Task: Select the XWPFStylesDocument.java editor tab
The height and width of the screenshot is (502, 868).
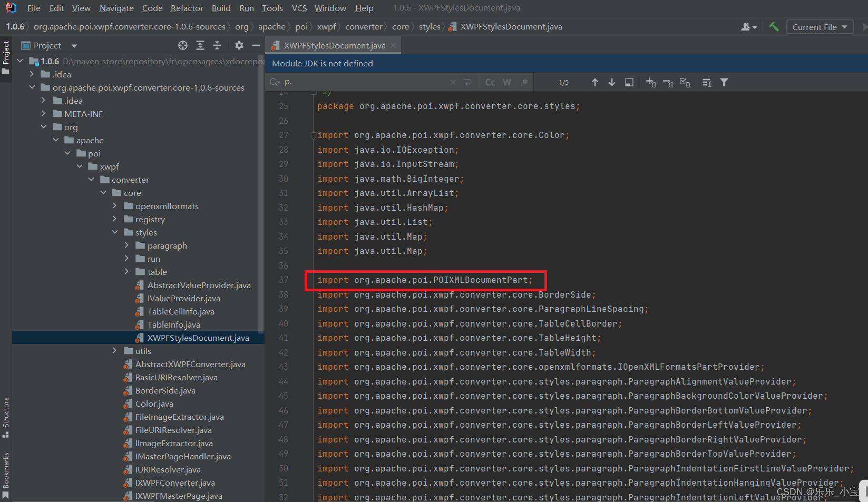Action: 333,45
